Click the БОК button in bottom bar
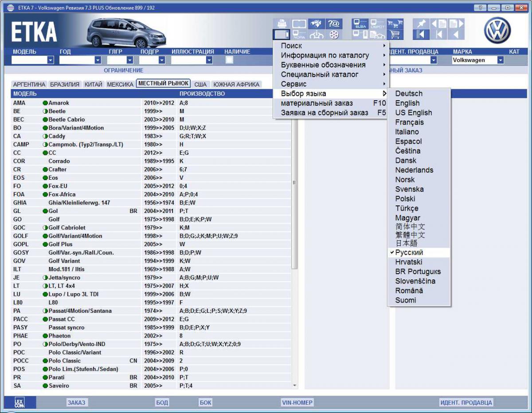This screenshot has width=532, height=413. click(206, 403)
